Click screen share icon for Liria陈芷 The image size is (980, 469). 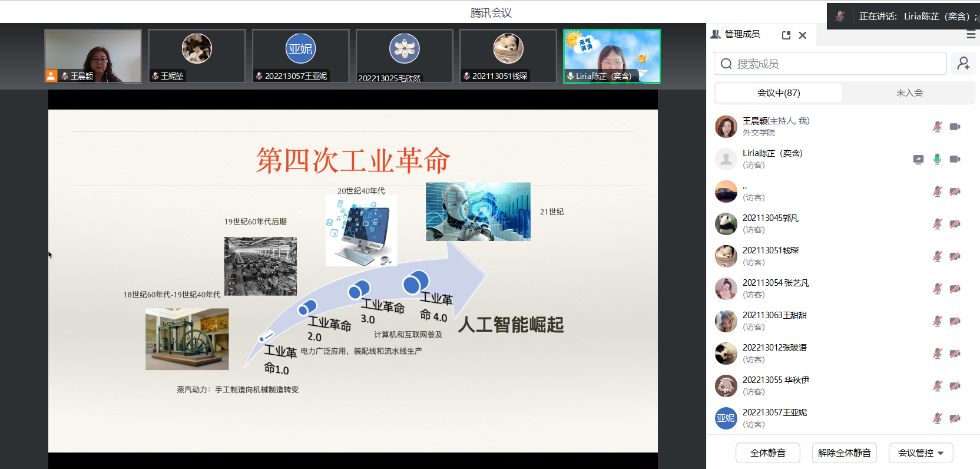918,159
